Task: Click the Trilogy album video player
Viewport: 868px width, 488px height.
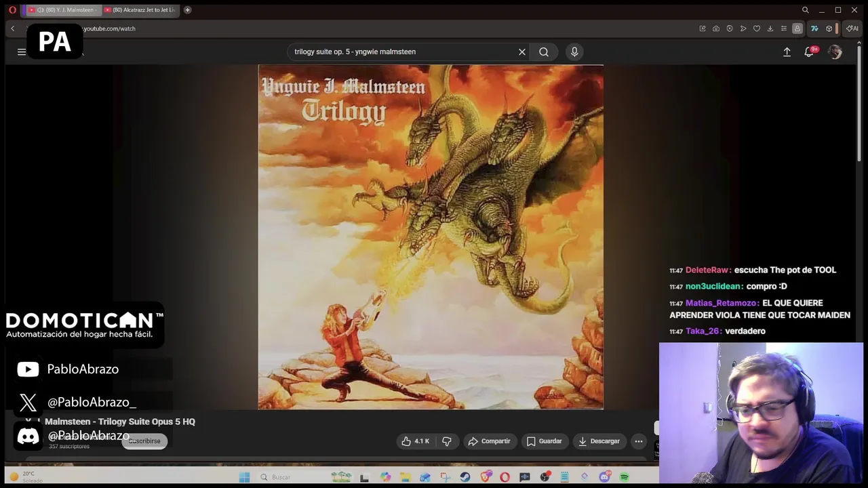Action: pos(431,237)
